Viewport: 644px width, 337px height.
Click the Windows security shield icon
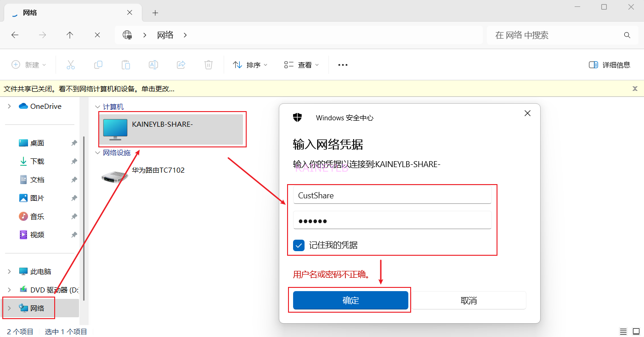click(x=298, y=118)
